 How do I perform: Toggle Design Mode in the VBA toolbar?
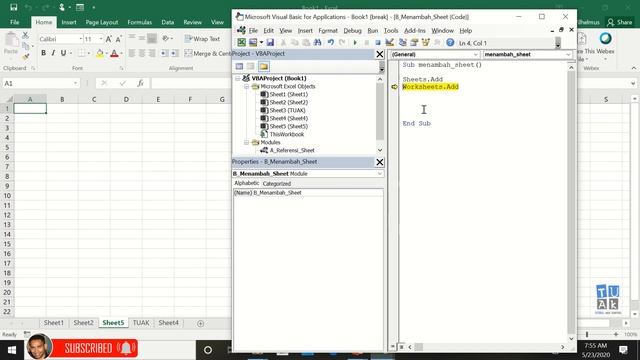(390, 42)
